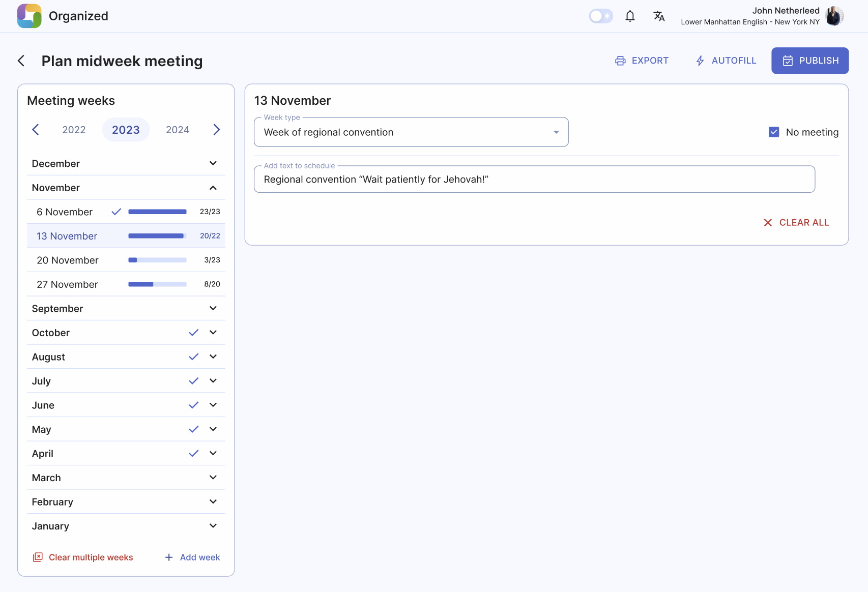Click the Add text to schedule field

[x=534, y=179]
